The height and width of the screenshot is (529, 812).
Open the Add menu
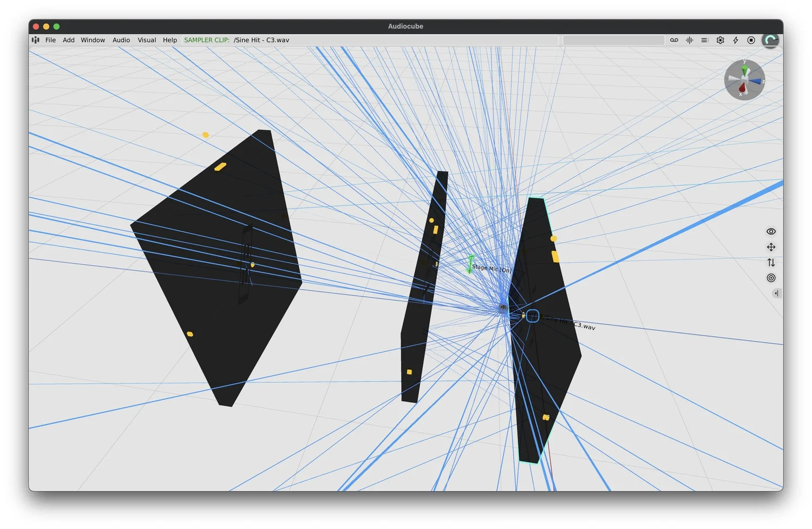click(68, 40)
